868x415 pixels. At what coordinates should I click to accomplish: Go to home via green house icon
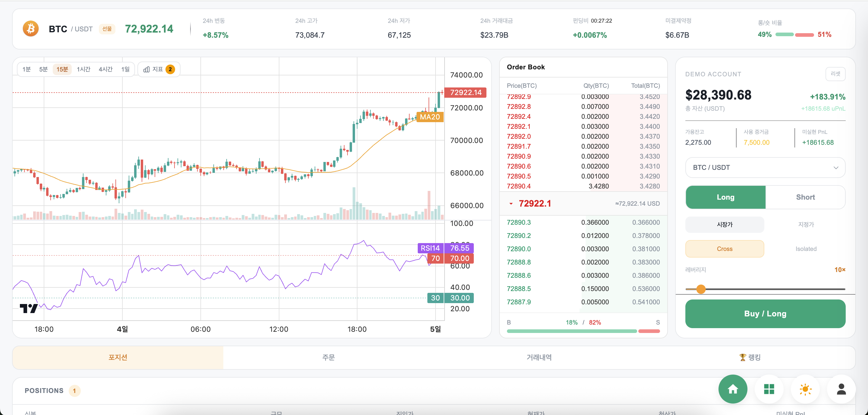click(733, 389)
